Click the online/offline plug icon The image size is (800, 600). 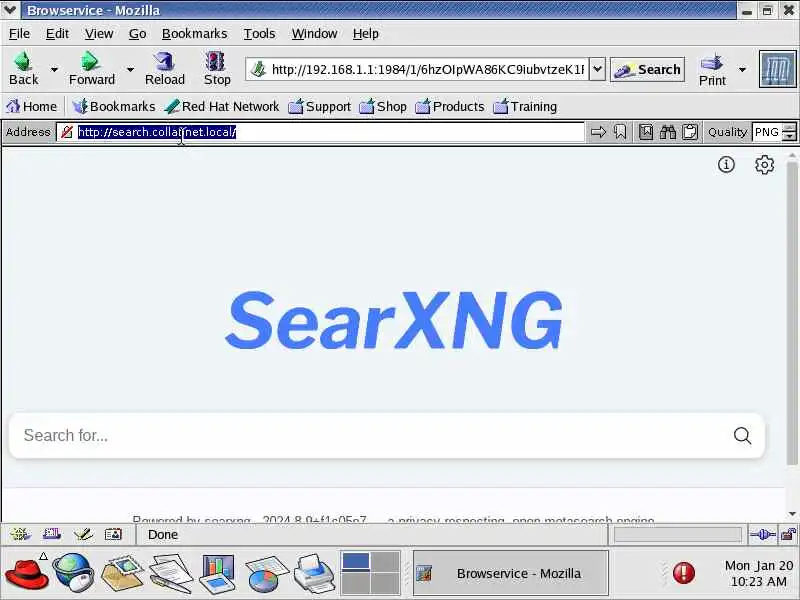pos(763,535)
